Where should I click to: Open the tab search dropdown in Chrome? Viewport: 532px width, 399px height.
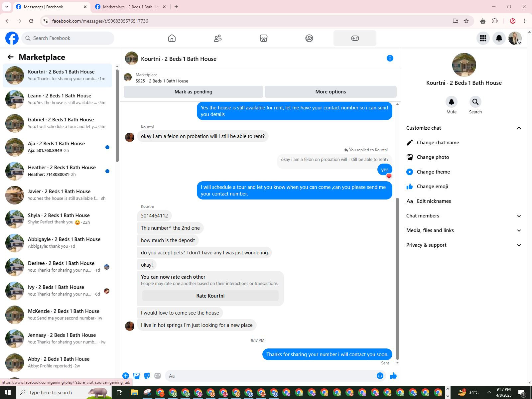pyautogui.click(x=6, y=7)
